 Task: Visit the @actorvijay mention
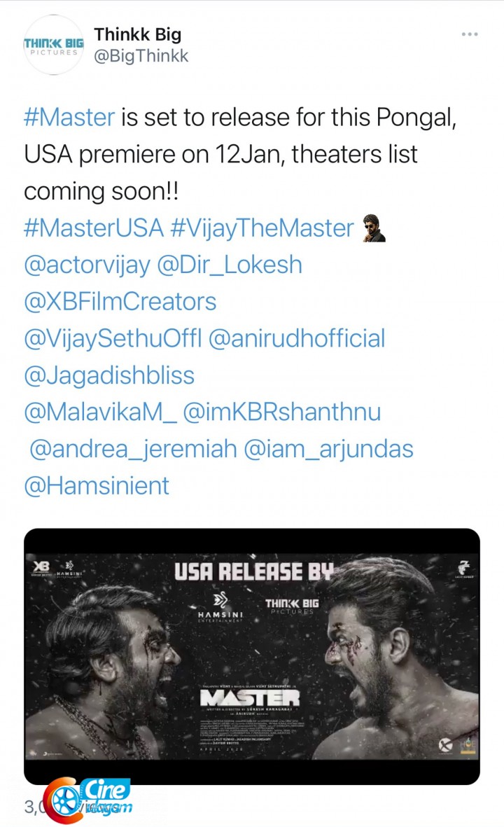point(87,265)
